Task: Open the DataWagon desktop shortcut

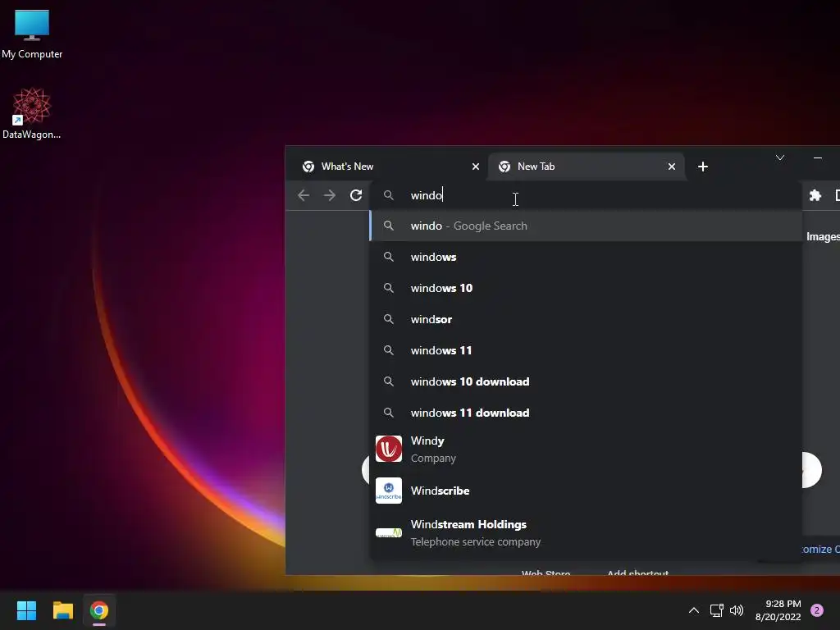Action: click(32, 113)
